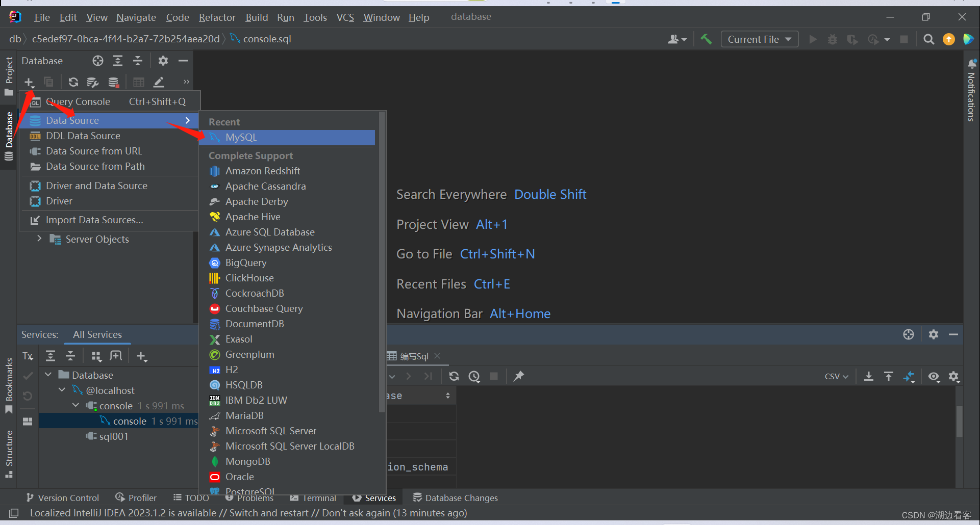Collapse the Database node in Services
980x525 pixels.
point(48,375)
